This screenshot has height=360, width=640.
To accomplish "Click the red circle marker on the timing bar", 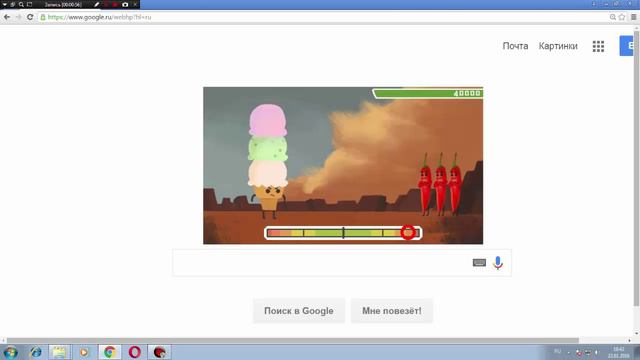I will 408,233.
